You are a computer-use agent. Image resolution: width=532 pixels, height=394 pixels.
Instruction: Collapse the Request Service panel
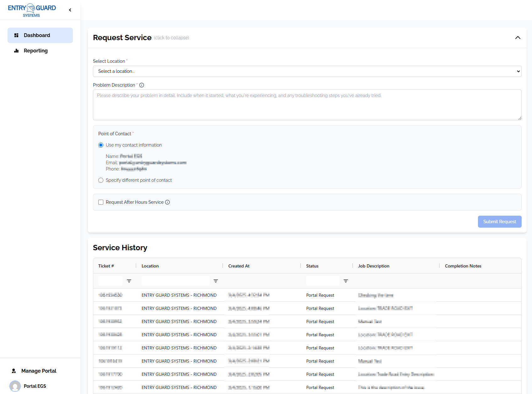[x=518, y=38]
